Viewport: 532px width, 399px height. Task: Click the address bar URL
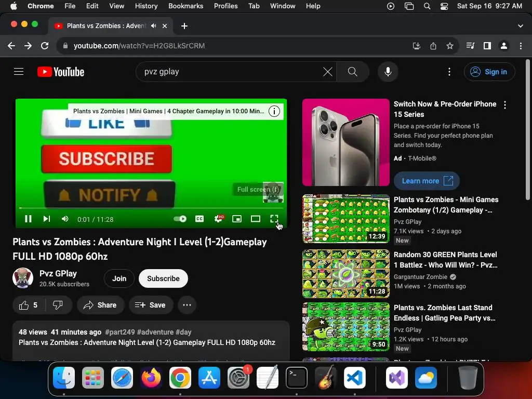point(139,46)
